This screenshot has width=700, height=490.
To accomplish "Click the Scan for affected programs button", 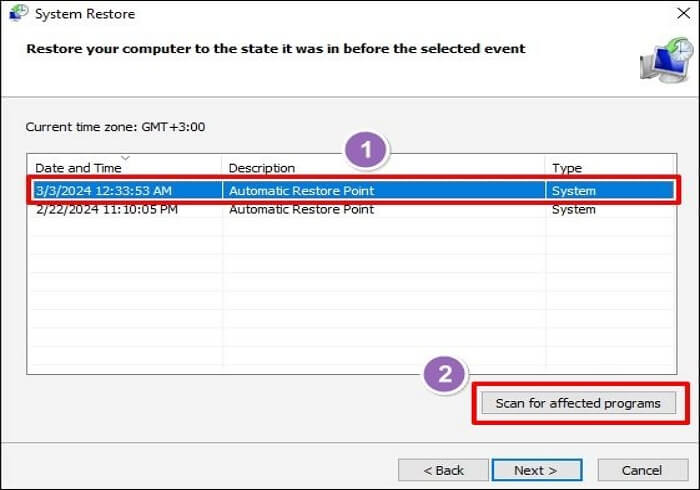I will 579,403.
